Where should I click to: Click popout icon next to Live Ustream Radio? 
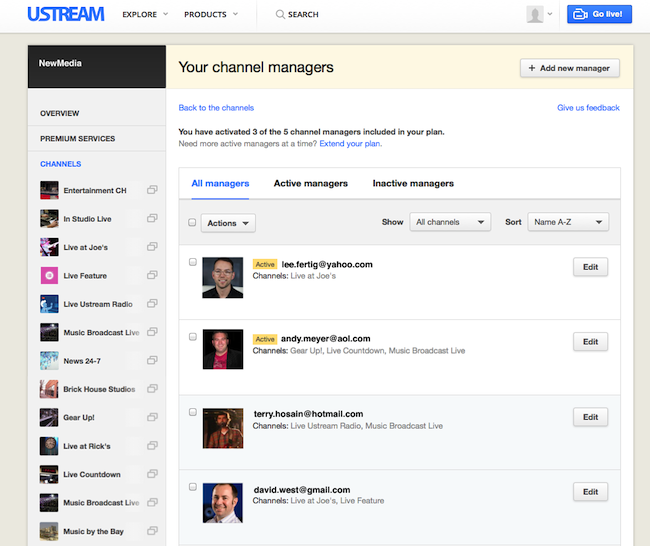(152, 303)
